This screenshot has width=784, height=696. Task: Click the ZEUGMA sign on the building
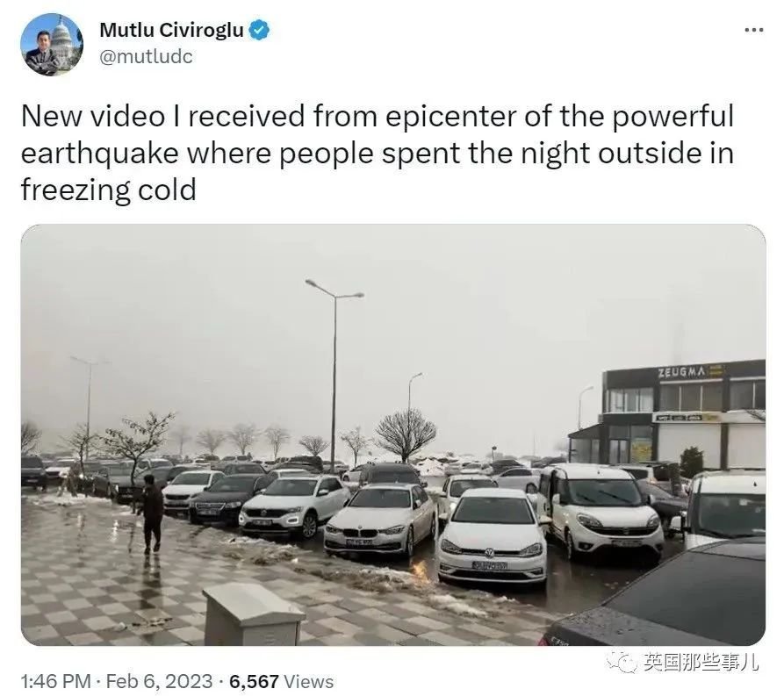pos(682,372)
